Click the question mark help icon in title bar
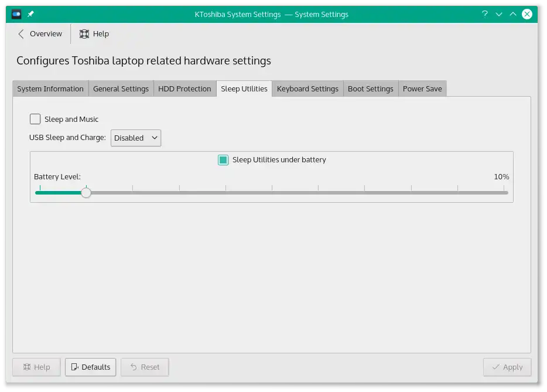The image size is (547, 392). 484,14
